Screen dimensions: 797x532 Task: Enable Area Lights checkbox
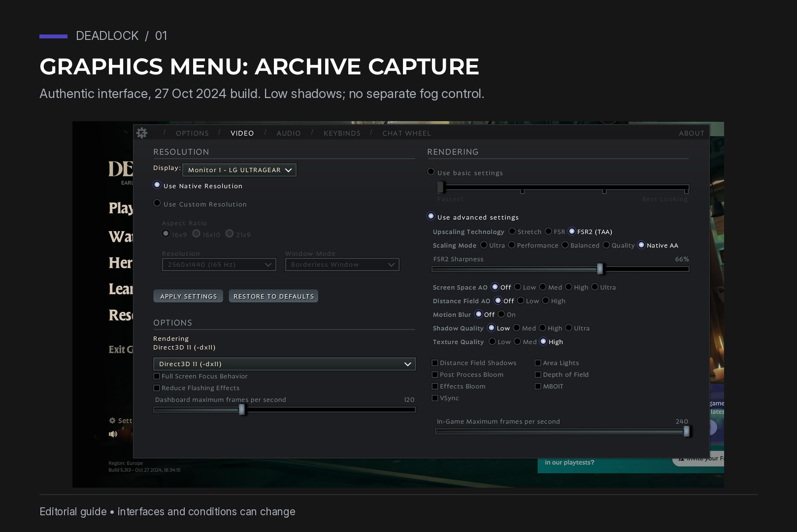(x=538, y=363)
